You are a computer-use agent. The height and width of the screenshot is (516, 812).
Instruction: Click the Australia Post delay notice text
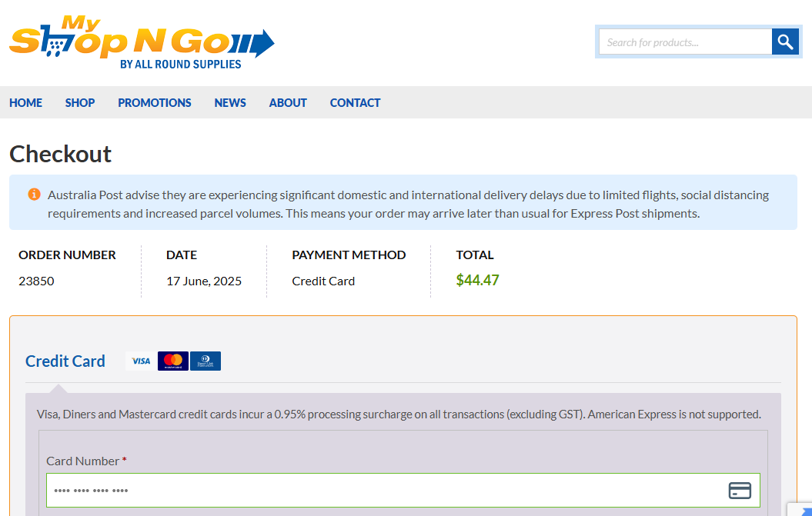tap(408, 204)
